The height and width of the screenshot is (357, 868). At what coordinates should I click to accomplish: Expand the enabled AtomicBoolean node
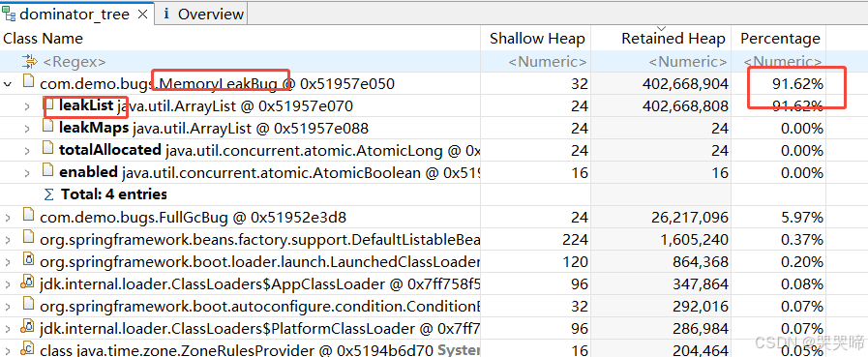[x=26, y=172]
